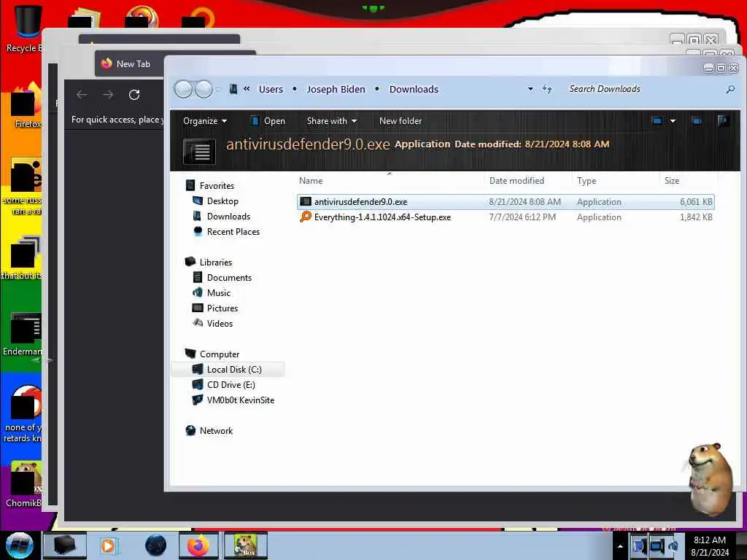
Task: Select Everything-1.4.1.1024.x64-Setup.exe file
Action: [506, 217]
